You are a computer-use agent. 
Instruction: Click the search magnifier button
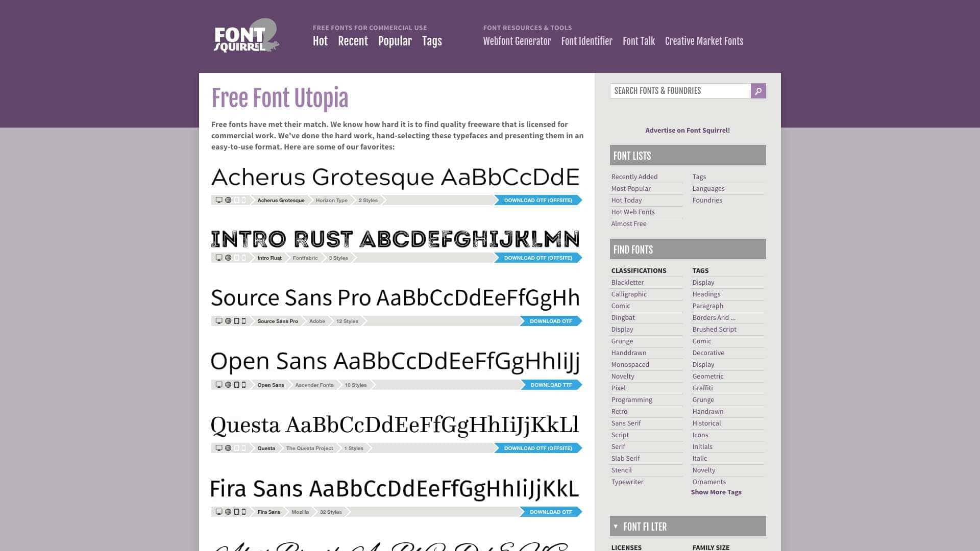point(758,91)
